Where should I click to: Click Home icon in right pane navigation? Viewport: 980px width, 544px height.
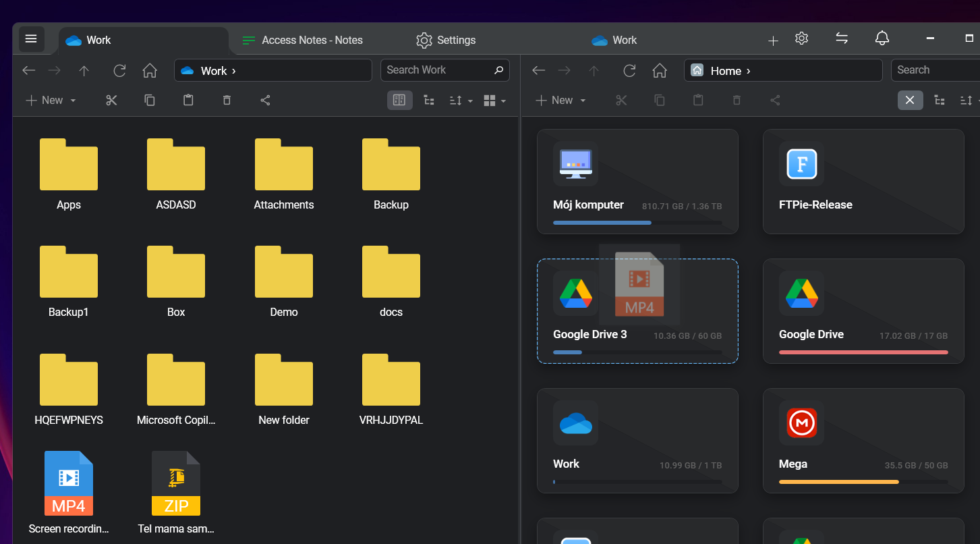(x=660, y=70)
